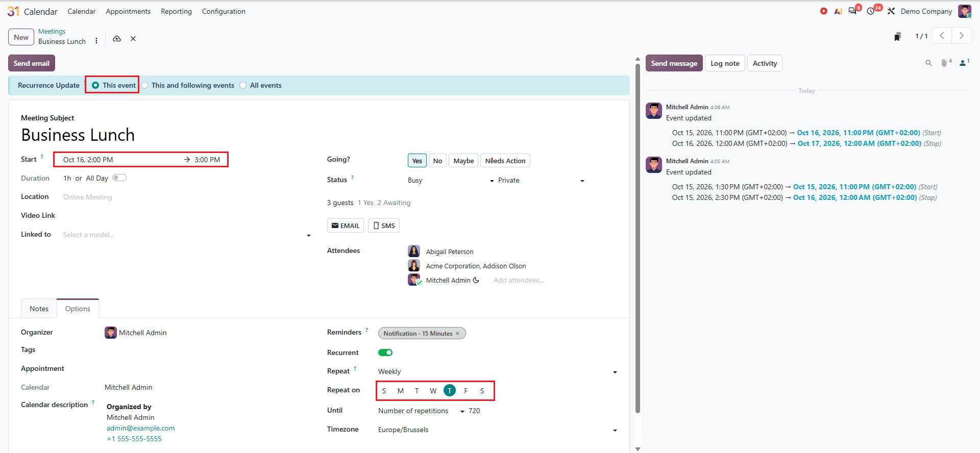Screen dimensions: 980x453
Task: Toggle Wednesday in Repeat on days
Action: tap(433, 391)
